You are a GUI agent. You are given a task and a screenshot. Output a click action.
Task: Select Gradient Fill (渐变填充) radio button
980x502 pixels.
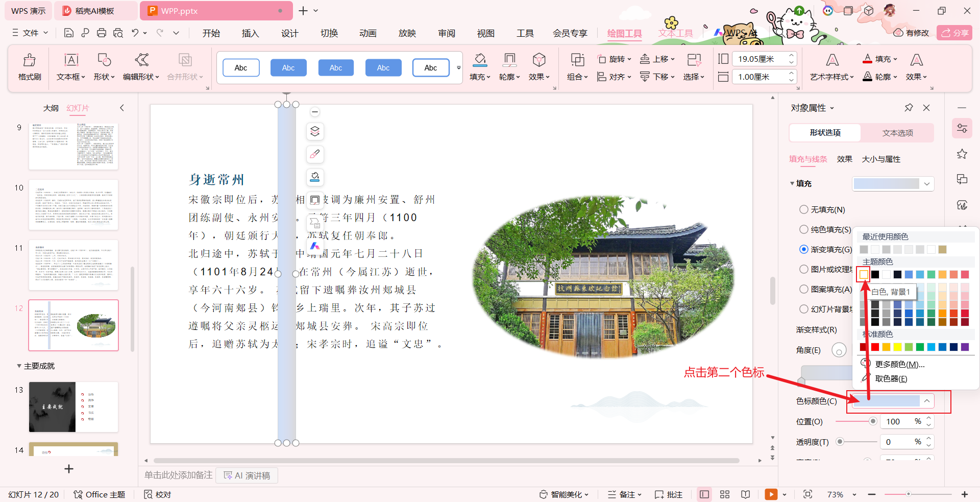[804, 249]
